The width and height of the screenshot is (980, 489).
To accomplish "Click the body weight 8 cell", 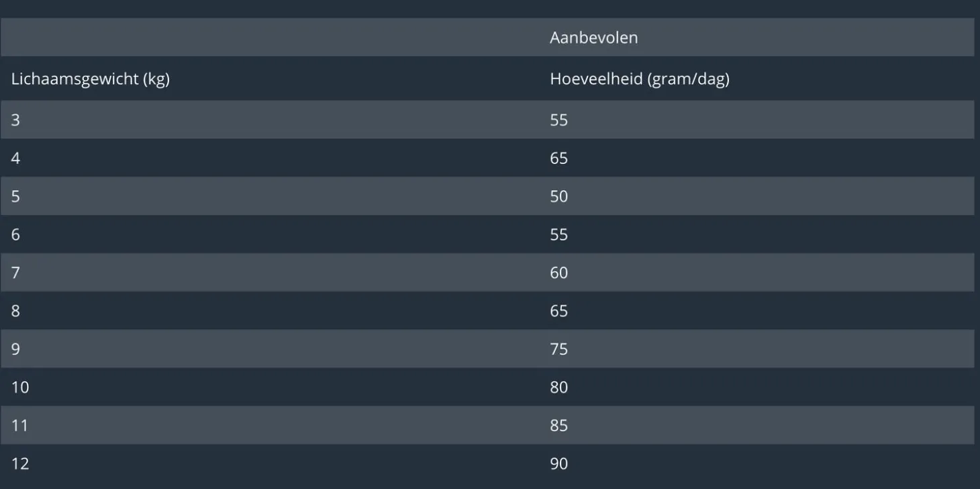I will tap(15, 311).
